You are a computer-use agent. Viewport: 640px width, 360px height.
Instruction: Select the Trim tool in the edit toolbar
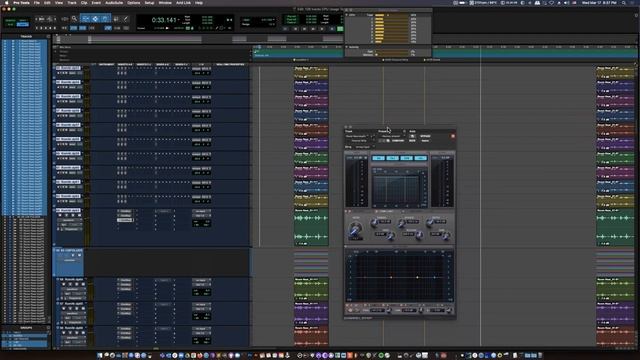[85, 19]
